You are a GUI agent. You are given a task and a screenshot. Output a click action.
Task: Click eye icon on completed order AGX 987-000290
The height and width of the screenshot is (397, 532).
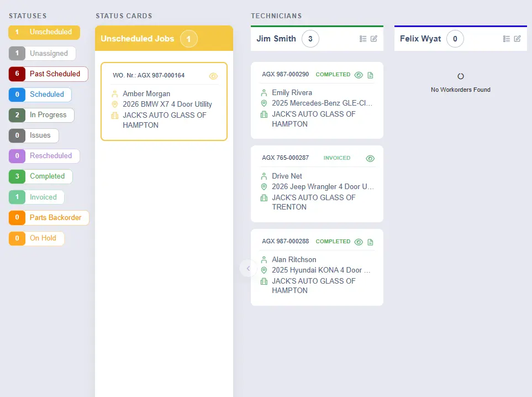pos(359,75)
